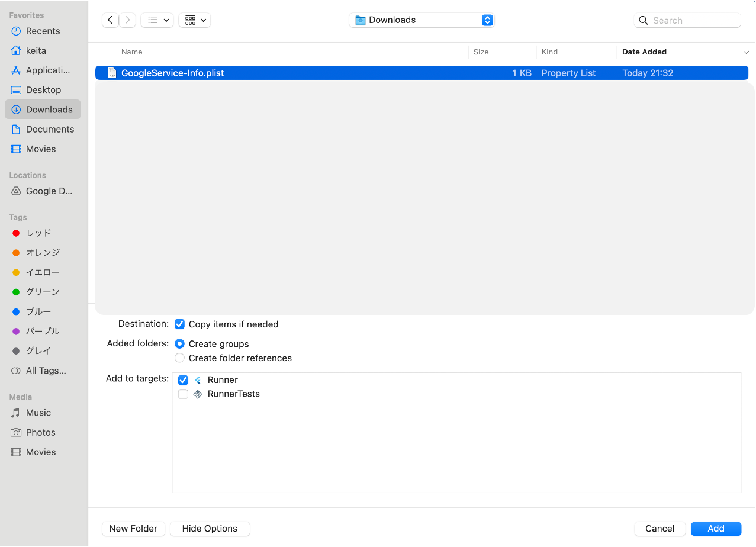Click the Flutter icon beside Runner
Image resolution: width=756 pixels, height=547 pixels.
click(197, 379)
